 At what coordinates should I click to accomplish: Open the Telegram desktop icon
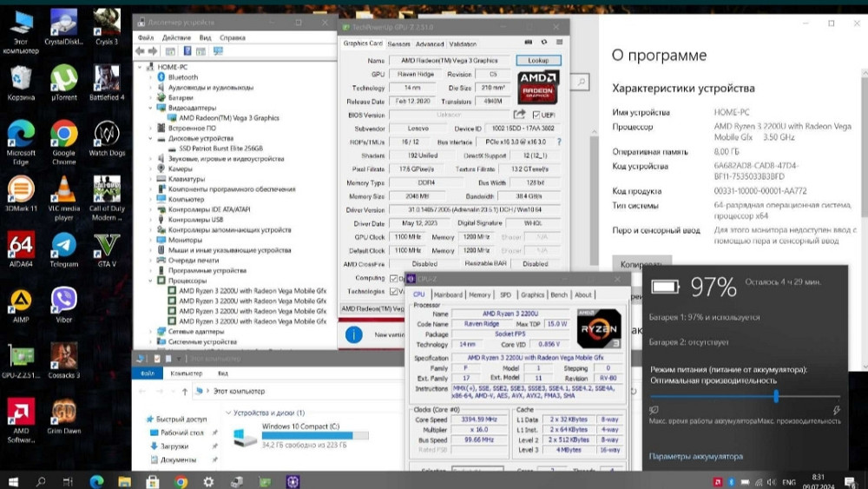(63, 249)
